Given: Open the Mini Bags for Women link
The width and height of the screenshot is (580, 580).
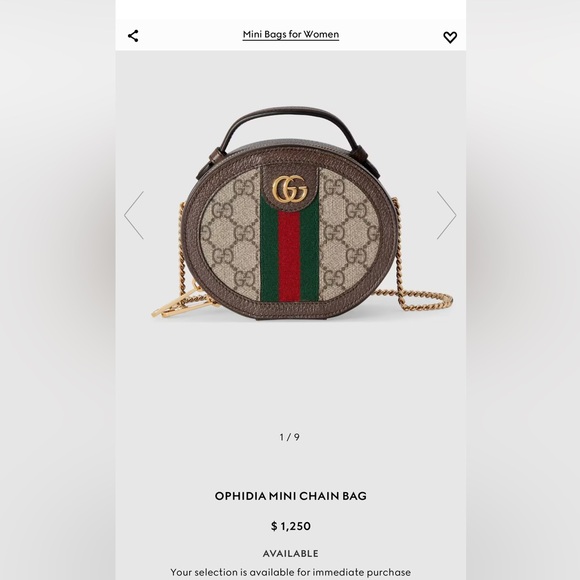Looking at the screenshot, I should [291, 35].
